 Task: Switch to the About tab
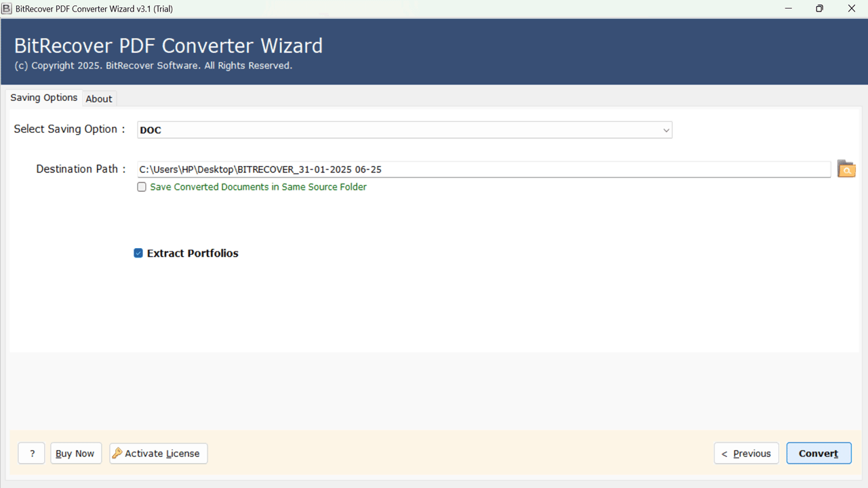pos(99,99)
